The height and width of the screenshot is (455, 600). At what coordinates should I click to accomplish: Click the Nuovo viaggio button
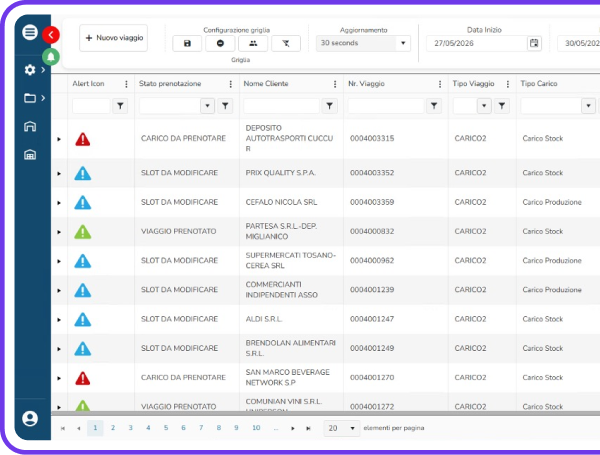click(114, 38)
